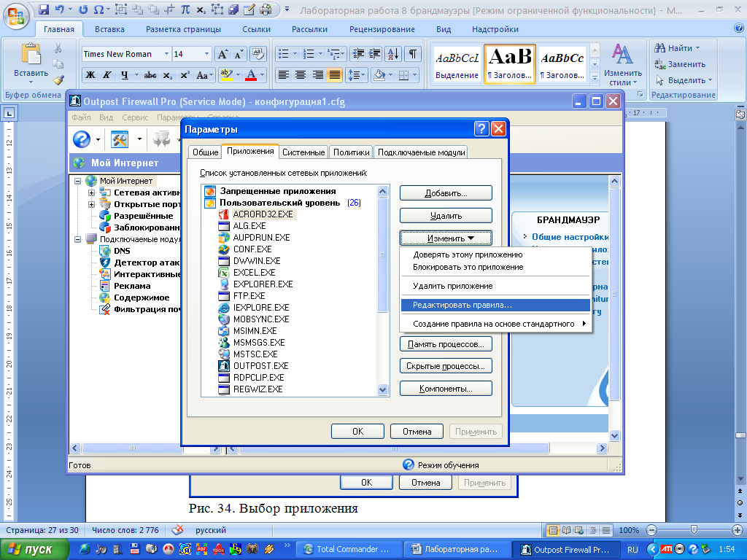Apply subscript formatting in Word
Screen dimensions: 747x560
tap(168, 75)
